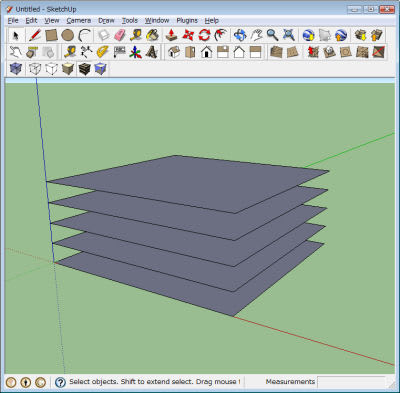Screen dimensions: 400x393
Task: Open the Window menu
Action: (x=157, y=21)
